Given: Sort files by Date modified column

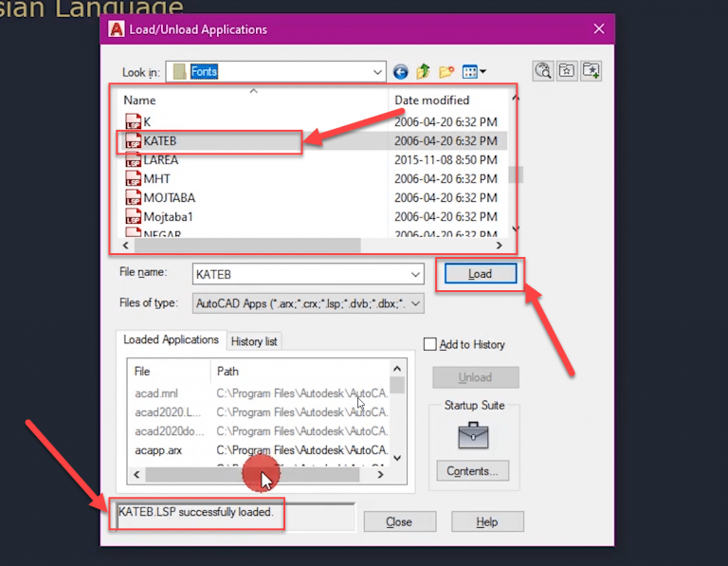Looking at the screenshot, I should [x=432, y=100].
